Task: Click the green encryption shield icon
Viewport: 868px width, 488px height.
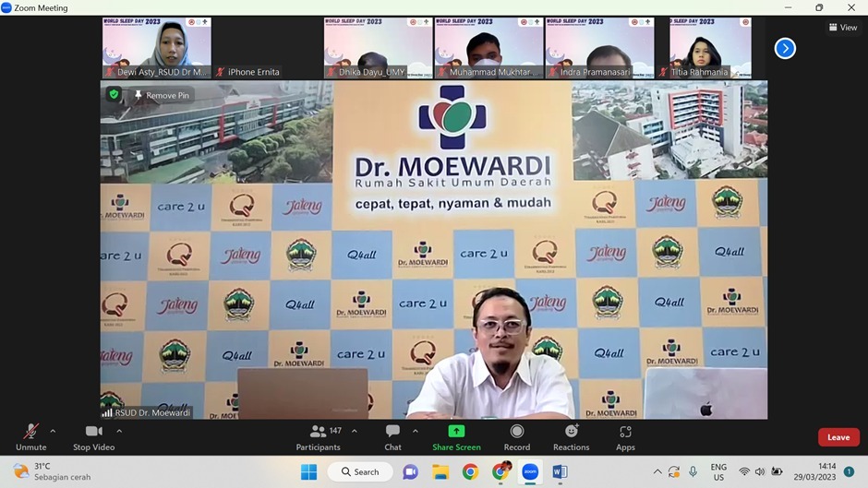Action: 115,95
